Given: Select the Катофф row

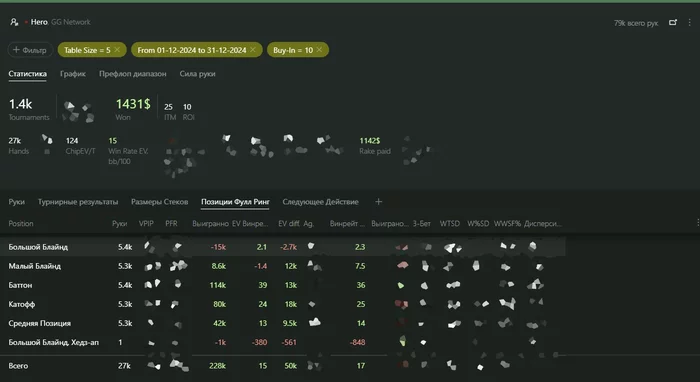Looking at the screenshot, I should (283, 304).
